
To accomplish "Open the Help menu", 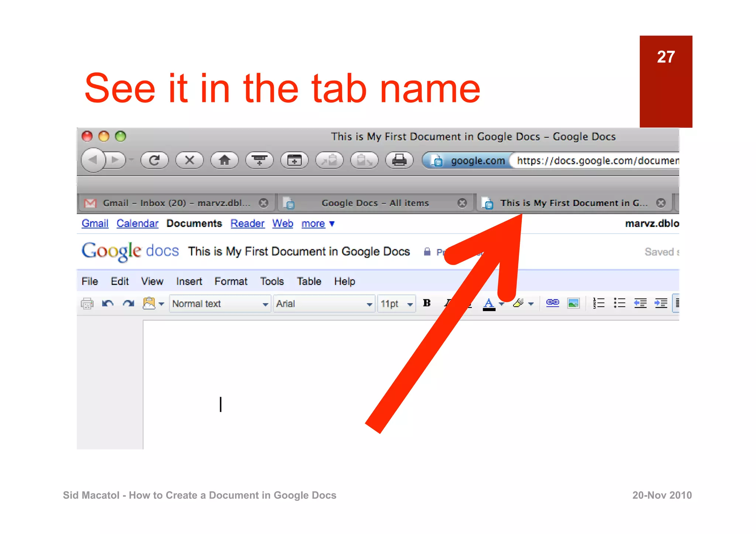I will pyautogui.click(x=344, y=282).
